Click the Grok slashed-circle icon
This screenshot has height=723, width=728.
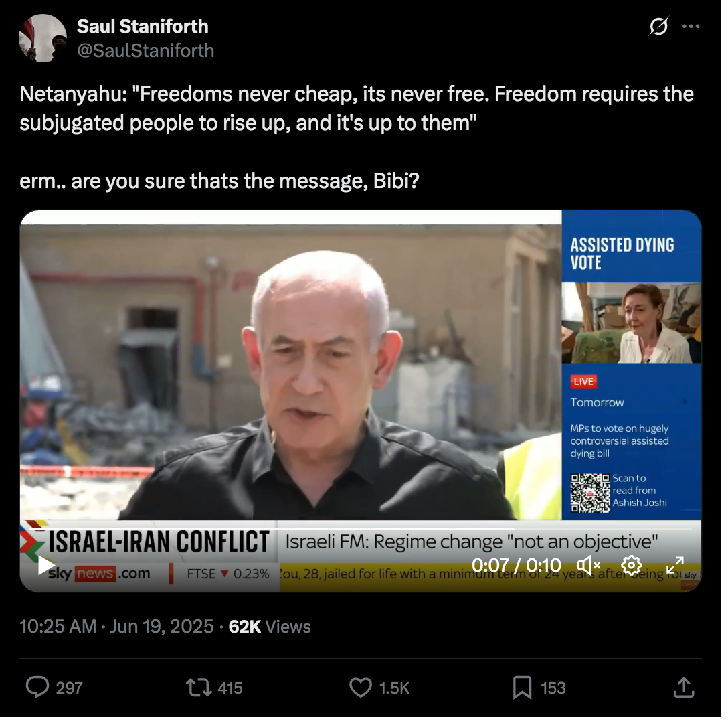[x=658, y=27]
